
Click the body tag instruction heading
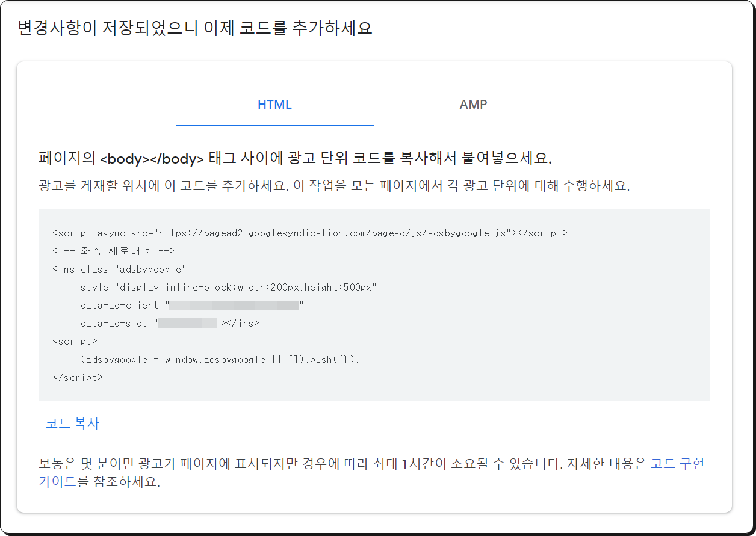(295, 159)
